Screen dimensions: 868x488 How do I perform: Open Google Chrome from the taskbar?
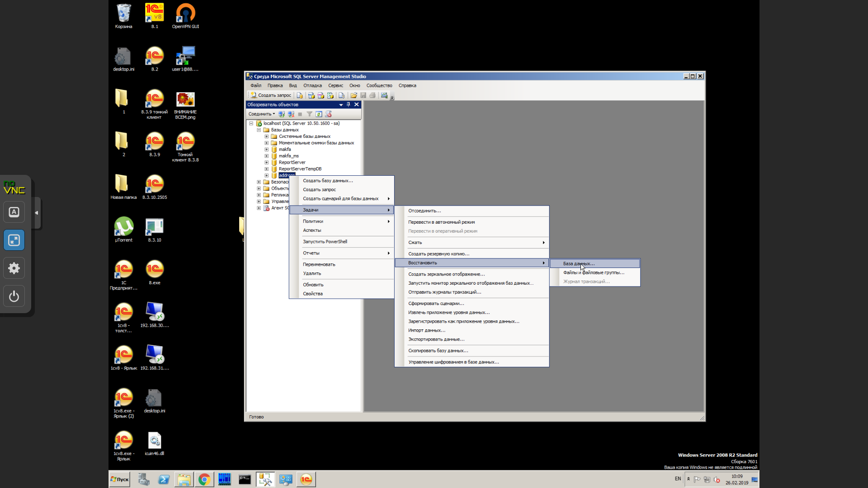pos(204,479)
